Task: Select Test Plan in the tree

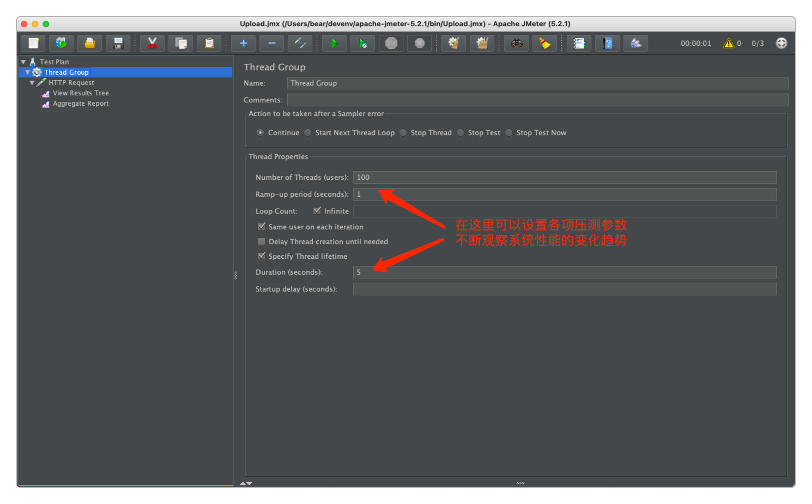Action: coord(54,62)
